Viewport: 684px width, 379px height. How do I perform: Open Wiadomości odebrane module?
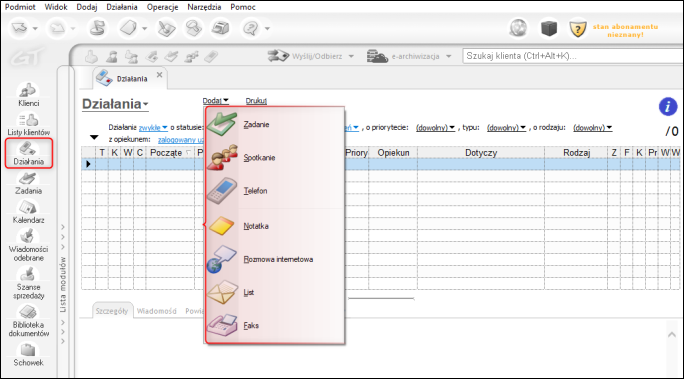(28, 246)
